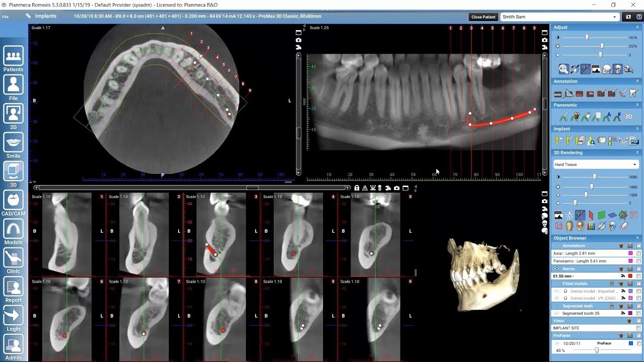
Task: Check the Axial Length 2.81 mm checkbox
Action: 638,253
